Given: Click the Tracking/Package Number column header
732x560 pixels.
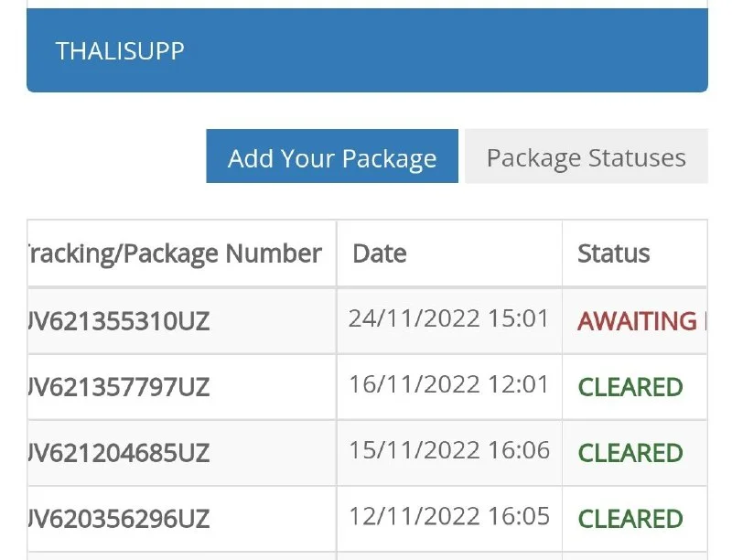Looking at the screenshot, I should [x=174, y=253].
